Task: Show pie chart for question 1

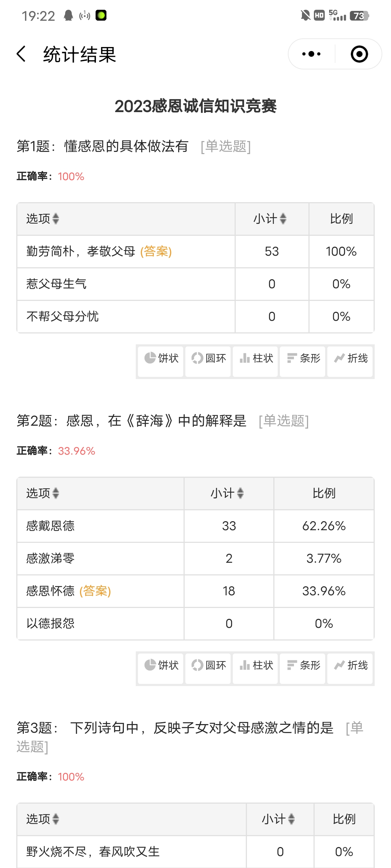Action: (161, 358)
